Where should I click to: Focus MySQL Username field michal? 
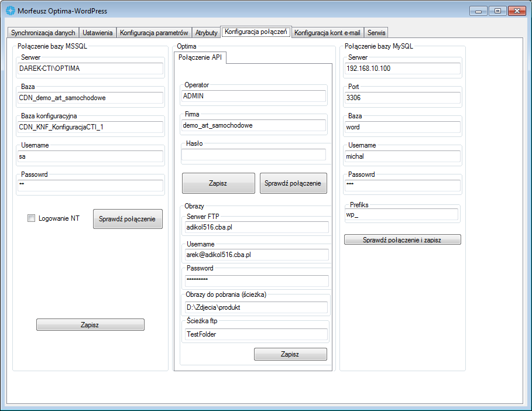pyautogui.click(x=403, y=156)
